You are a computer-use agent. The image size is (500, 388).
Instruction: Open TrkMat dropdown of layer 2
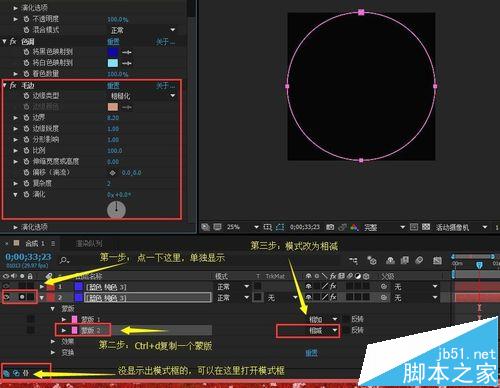(282, 297)
